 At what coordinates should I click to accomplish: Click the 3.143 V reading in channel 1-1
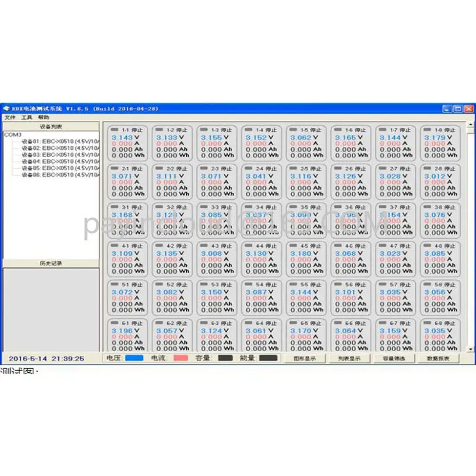(x=126, y=137)
